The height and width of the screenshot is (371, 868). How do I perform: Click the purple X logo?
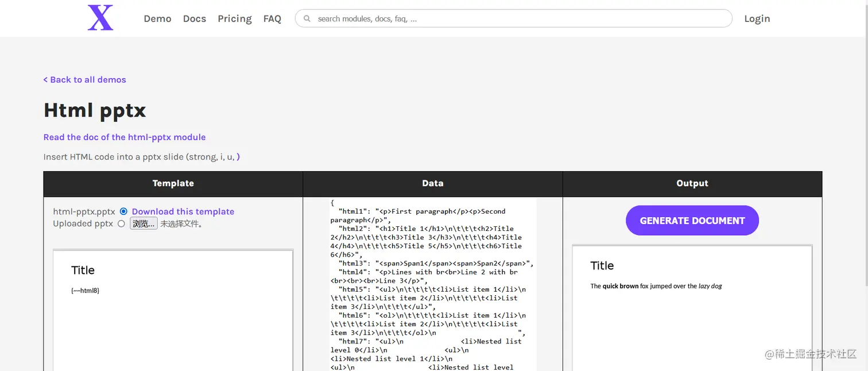coord(100,18)
